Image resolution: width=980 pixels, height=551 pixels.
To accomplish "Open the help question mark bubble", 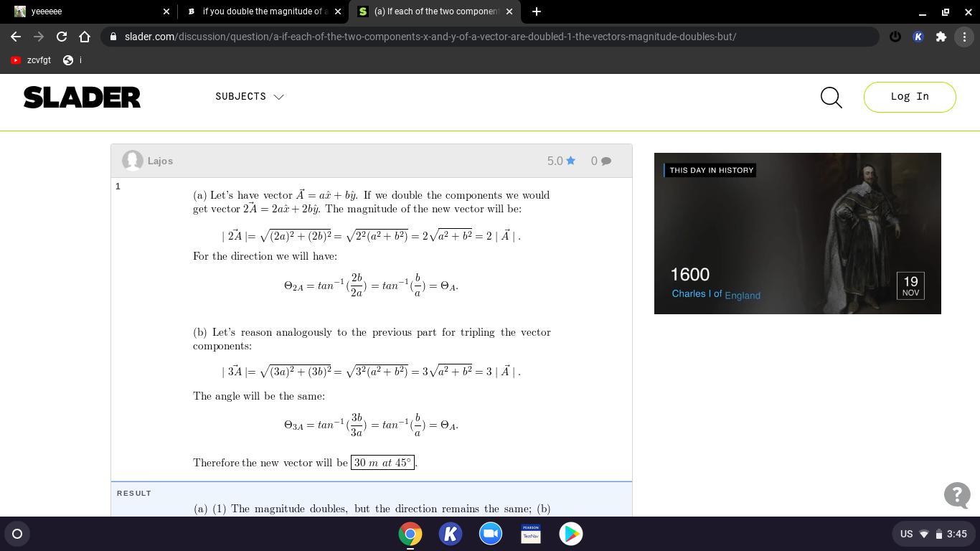I will pyautogui.click(x=957, y=495).
